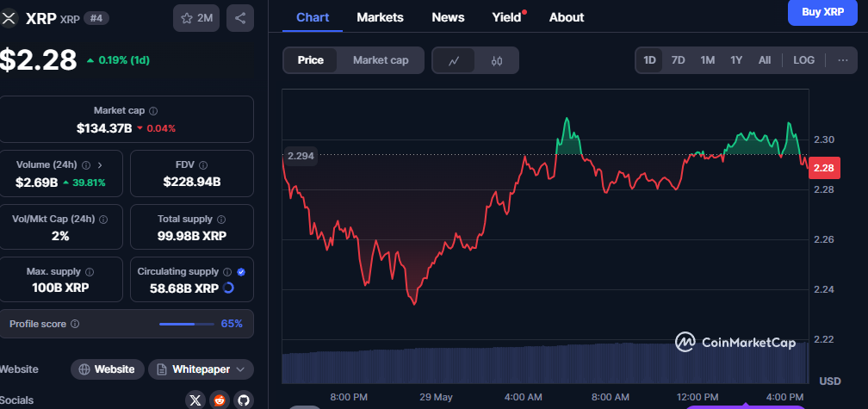The width and height of the screenshot is (868, 409).
Task: Open the Reddit social link
Action: point(220,400)
